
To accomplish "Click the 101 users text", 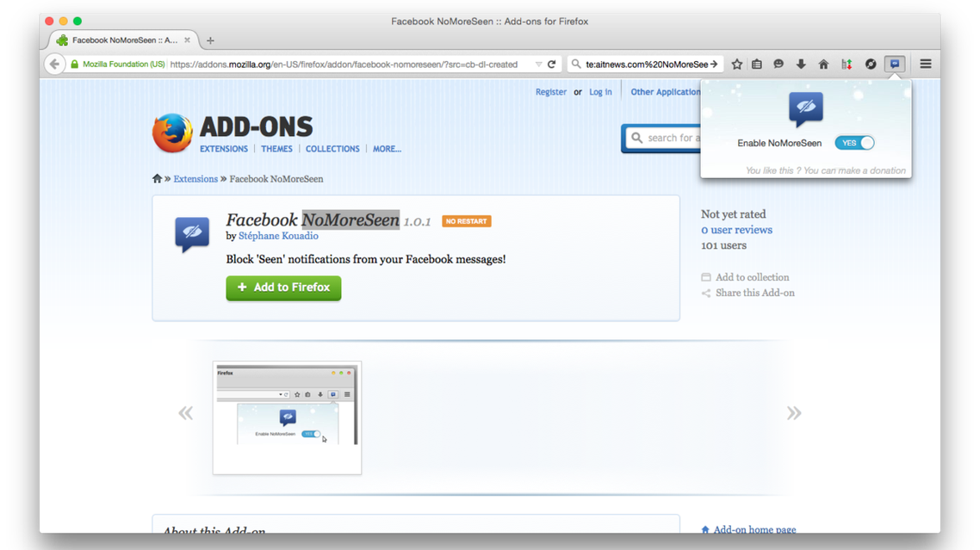I will [x=723, y=245].
